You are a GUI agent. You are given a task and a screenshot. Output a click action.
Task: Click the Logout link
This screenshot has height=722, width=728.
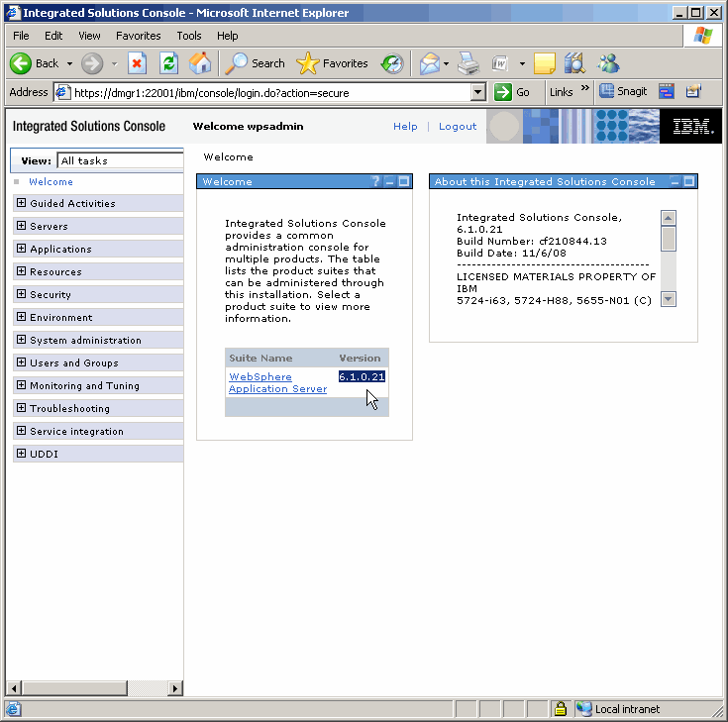pyautogui.click(x=458, y=127)
